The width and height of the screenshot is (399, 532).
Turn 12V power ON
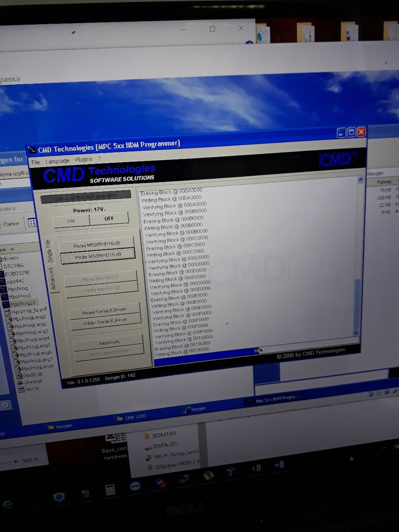point(71,221)
